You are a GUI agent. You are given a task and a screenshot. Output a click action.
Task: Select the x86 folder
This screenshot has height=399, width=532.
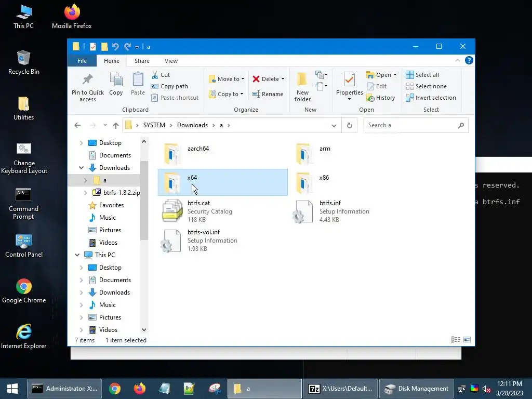coord(354,182)
